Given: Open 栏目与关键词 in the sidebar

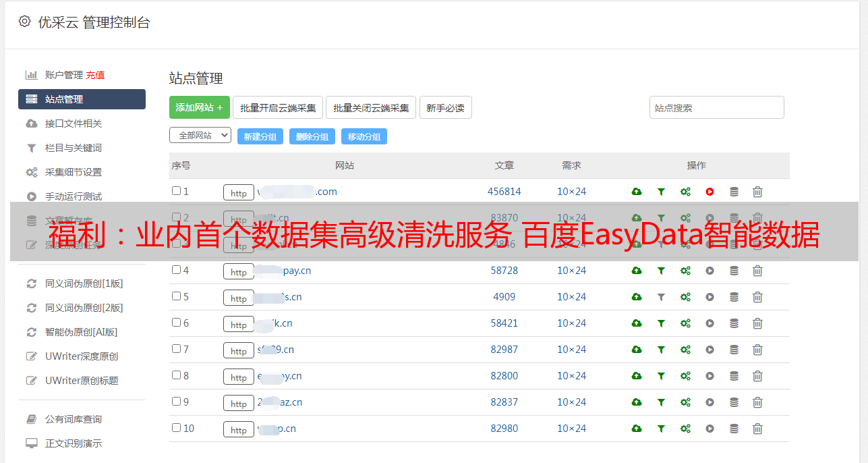Looking at the screenshot, I should pos(73,148).
